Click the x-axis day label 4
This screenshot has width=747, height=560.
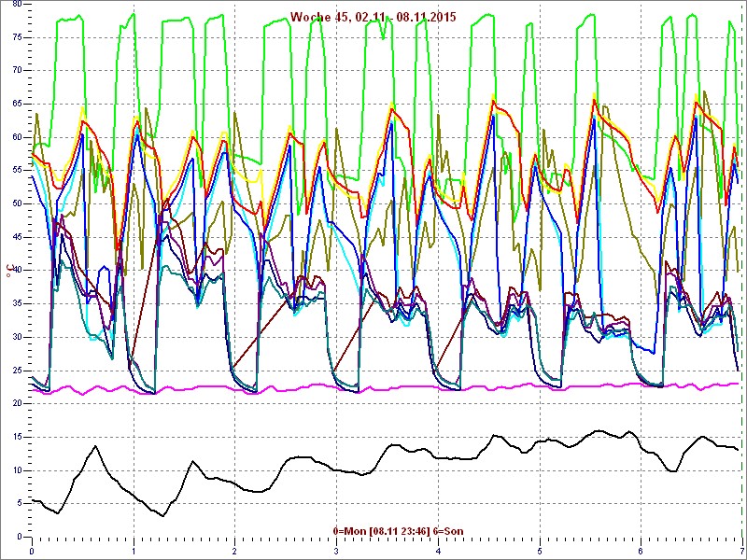tap(438, 552)
